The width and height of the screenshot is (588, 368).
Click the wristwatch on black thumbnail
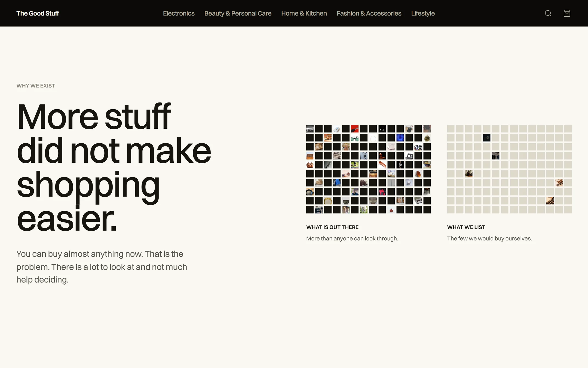point(400,165)
